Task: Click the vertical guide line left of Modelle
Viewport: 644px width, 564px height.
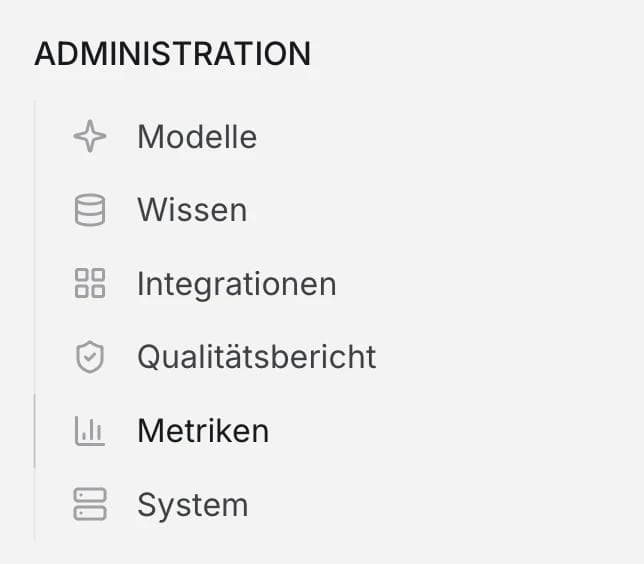Action: pyautogui.click(x=35, y=137)
